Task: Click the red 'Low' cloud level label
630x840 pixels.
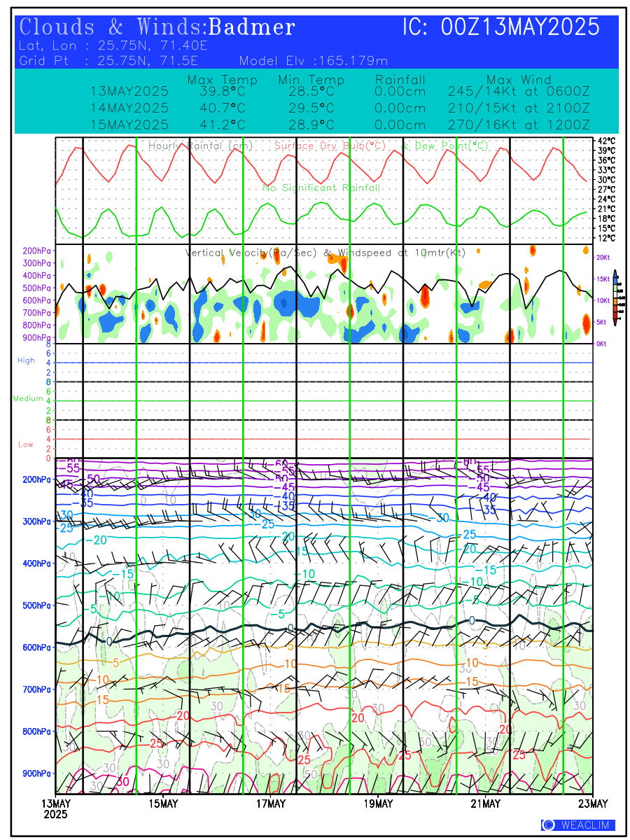Action: coord(26,444)
